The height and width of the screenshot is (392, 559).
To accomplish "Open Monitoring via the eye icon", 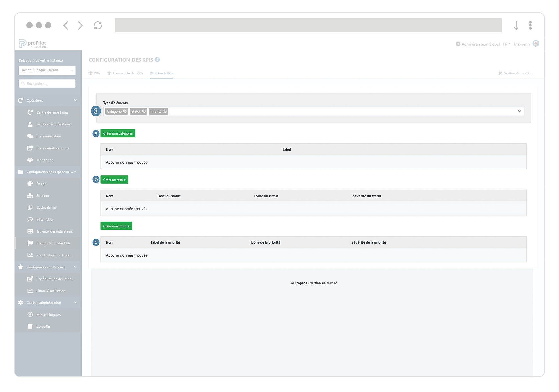I will (30, 160).
